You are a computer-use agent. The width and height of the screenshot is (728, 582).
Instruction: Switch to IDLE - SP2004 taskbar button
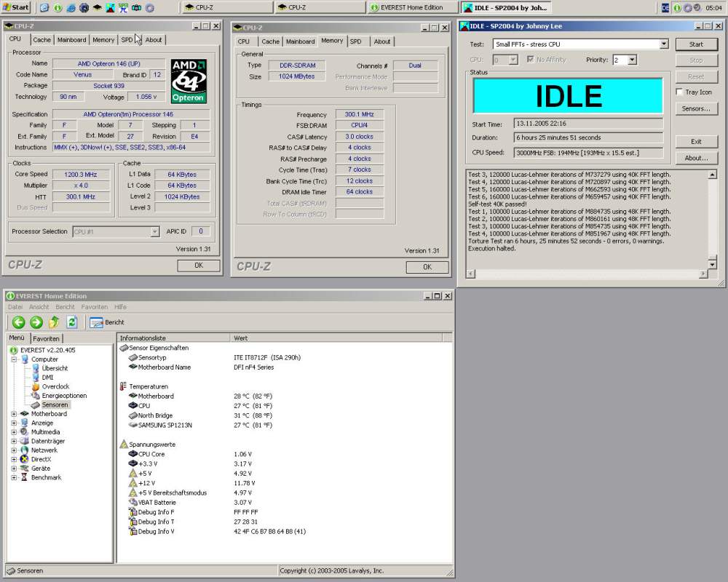(507, 7)
